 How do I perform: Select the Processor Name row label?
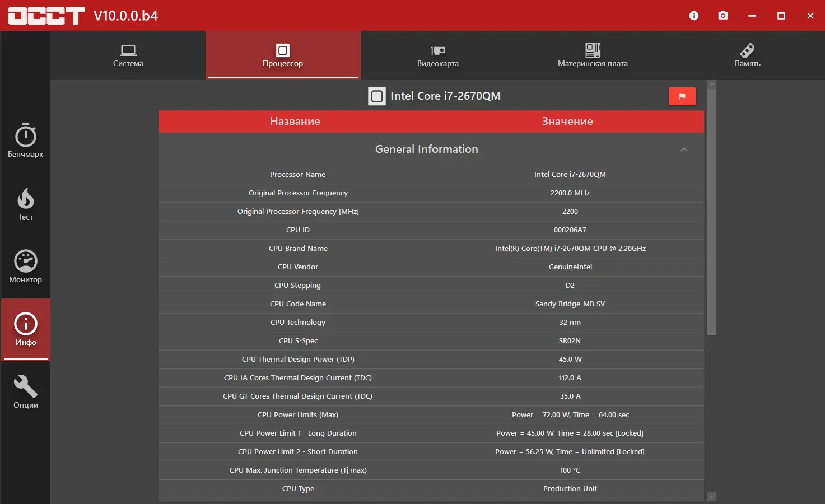298,175
